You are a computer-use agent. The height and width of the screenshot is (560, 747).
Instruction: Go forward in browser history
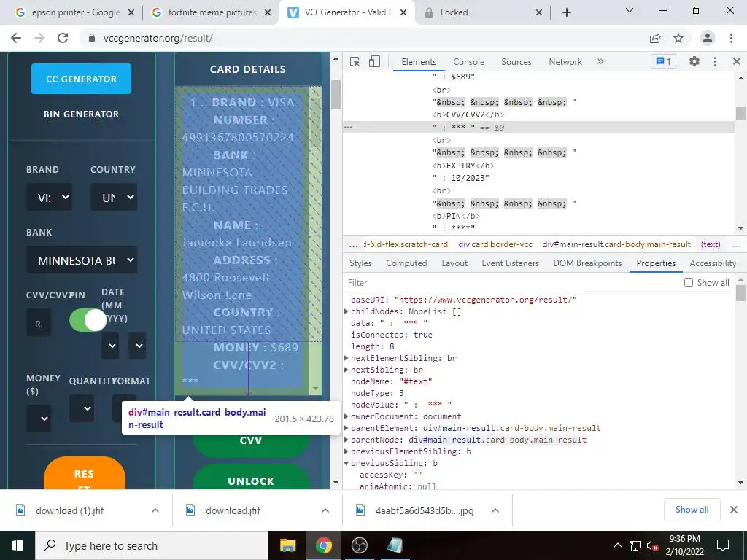(39, 38)
